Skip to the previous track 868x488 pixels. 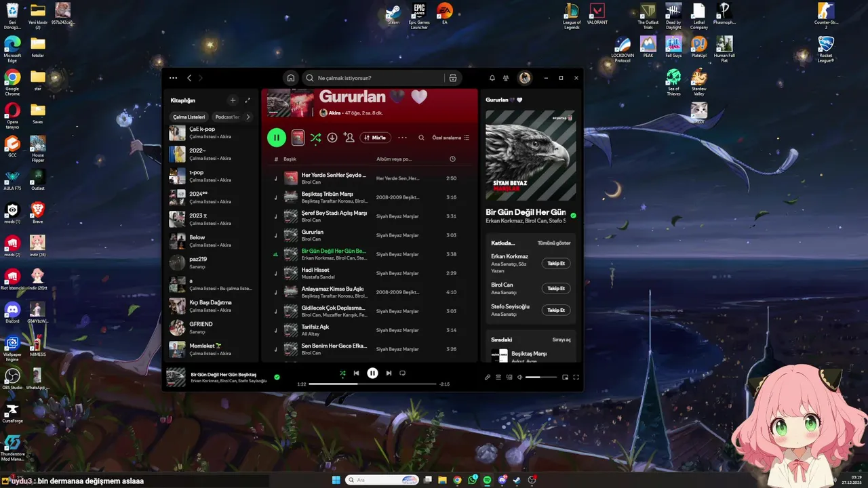pos(356,373)
